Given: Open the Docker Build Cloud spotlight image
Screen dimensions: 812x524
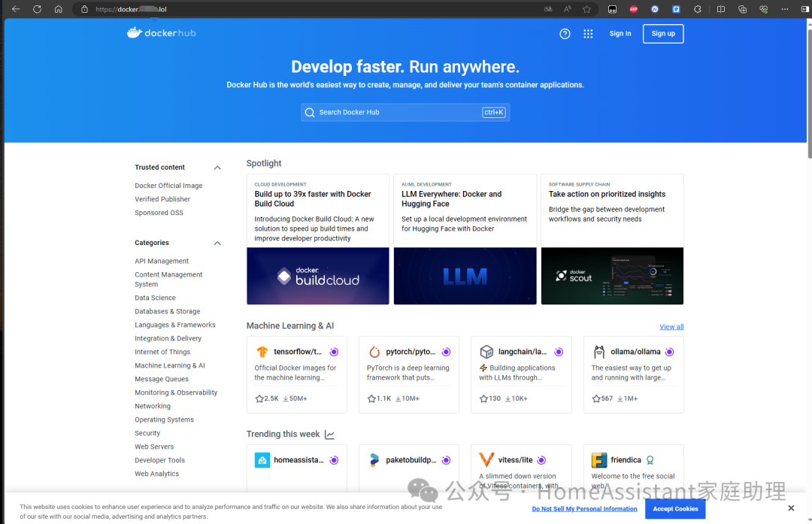Looking at the screenshot, I should point(317,276).
